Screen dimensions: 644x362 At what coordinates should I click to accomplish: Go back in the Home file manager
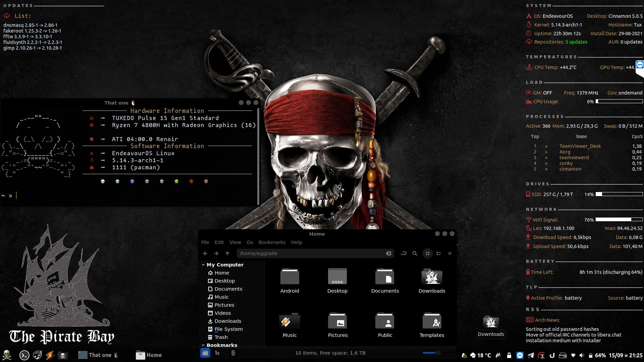(205, 253)
